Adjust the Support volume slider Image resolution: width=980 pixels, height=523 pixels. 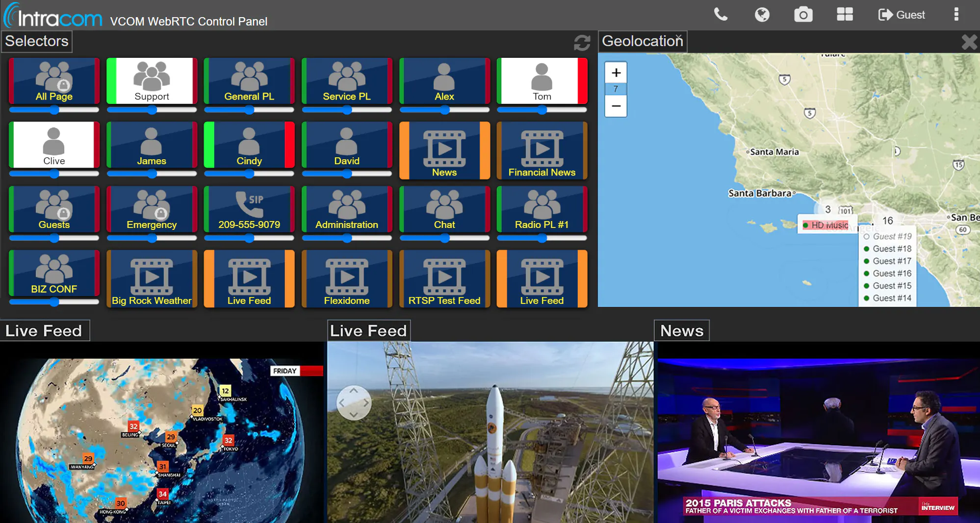[x=152, y=110]
